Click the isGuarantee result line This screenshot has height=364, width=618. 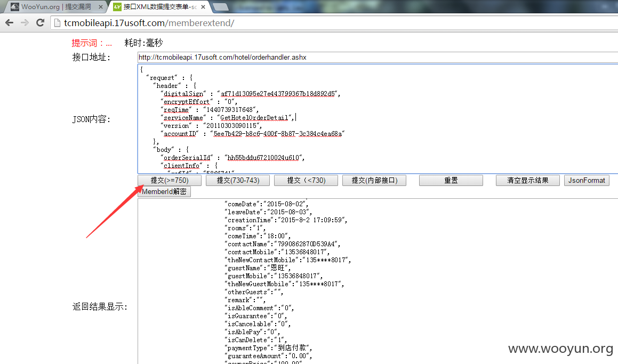(256, 316)
